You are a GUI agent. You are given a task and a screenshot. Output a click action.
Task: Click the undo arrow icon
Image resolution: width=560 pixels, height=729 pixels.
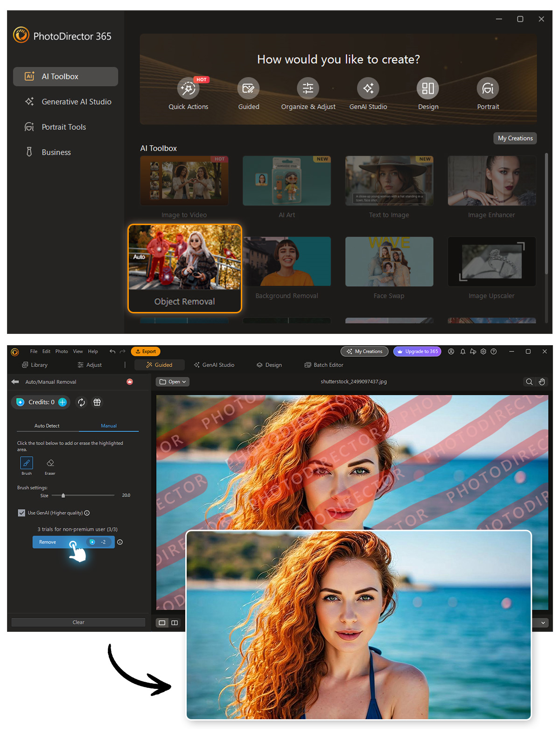[112, 351]
